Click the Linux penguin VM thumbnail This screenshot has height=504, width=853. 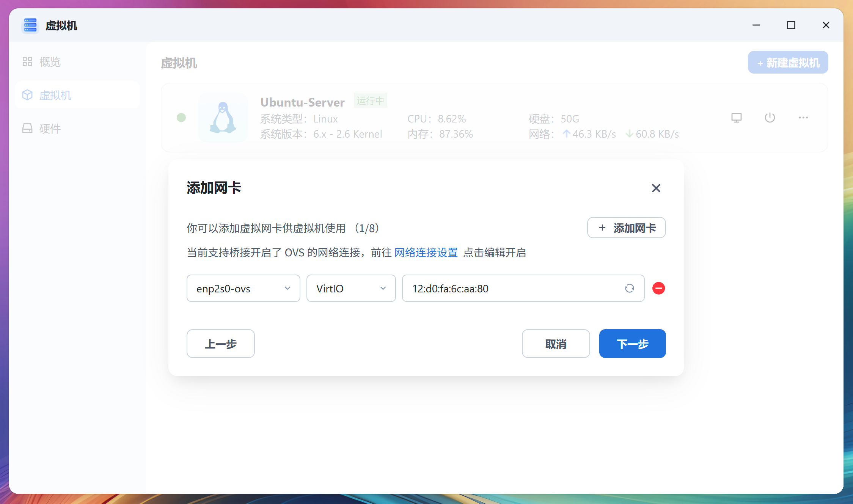223,118
